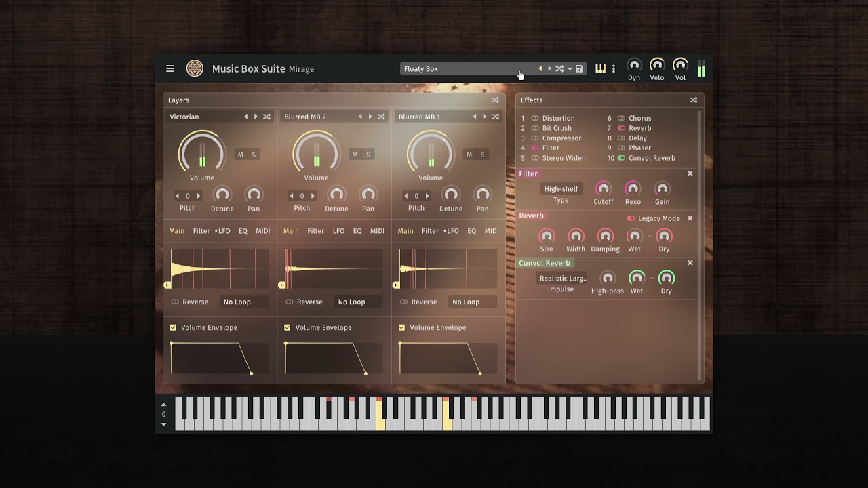
Task: Solo the Victorian layer
Action: coord(254,155)
